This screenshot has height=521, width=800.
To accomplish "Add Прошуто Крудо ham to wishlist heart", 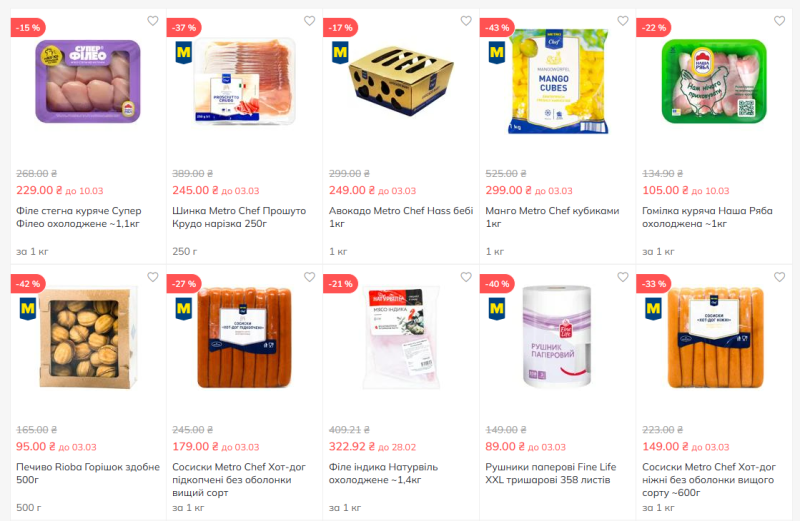I will 309,21.
